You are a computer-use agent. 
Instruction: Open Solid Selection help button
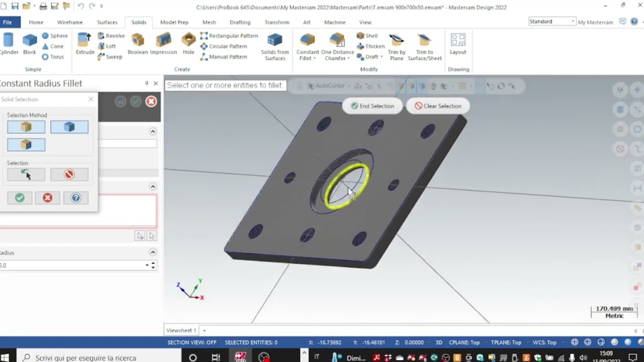[75, 198]
